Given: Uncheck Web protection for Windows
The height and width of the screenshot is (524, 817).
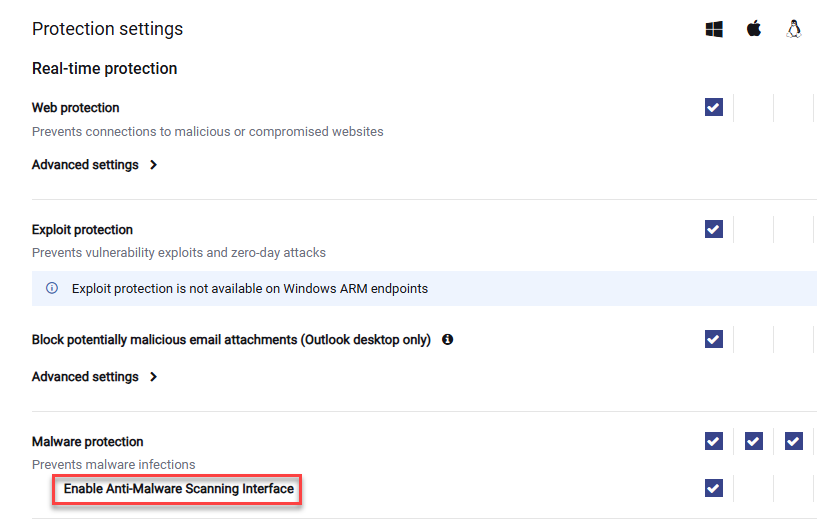Looking at the screenshot, I should pos(714,107).
